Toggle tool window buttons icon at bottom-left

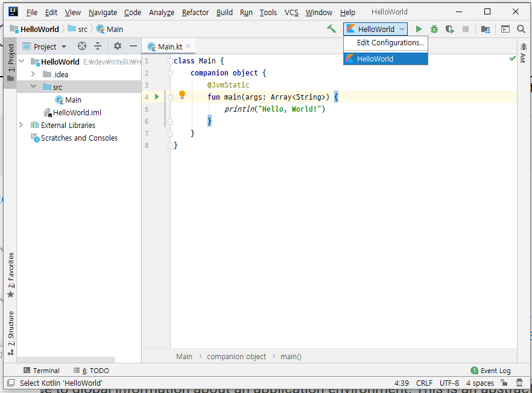(x=11, y=383)
